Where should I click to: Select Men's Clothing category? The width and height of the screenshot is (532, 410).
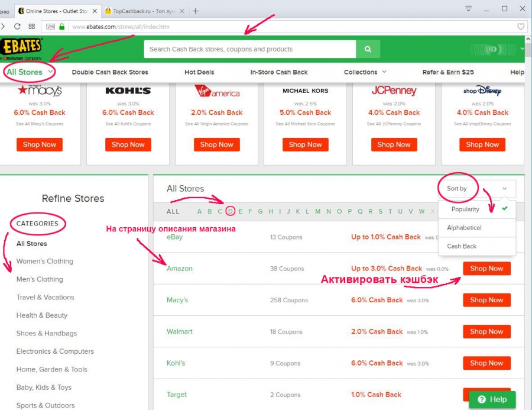tap(40, 279)
